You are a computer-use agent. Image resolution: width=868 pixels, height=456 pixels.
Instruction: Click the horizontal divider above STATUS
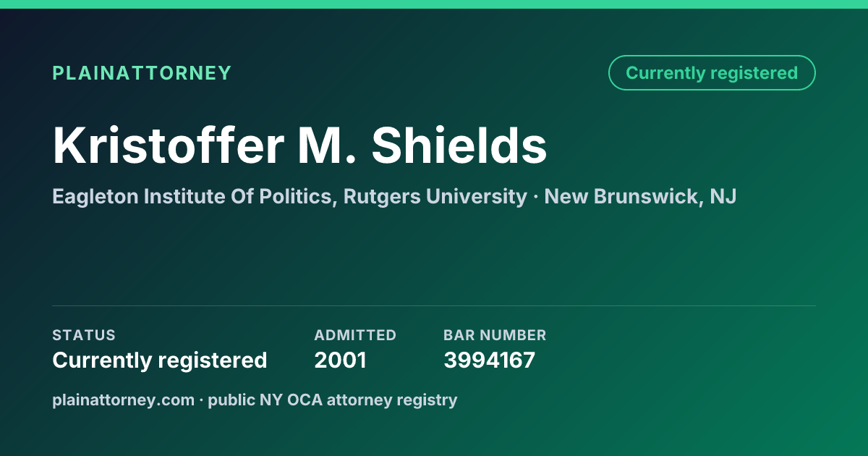[x=434, y=305]
